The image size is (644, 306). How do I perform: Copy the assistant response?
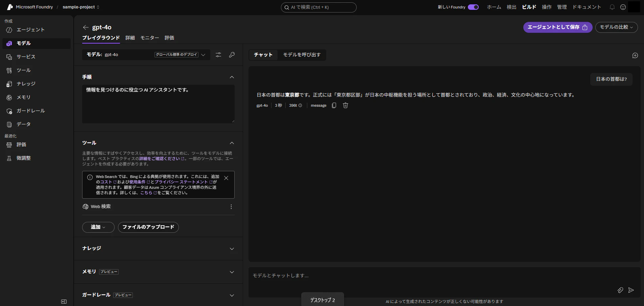coord(334,105)
